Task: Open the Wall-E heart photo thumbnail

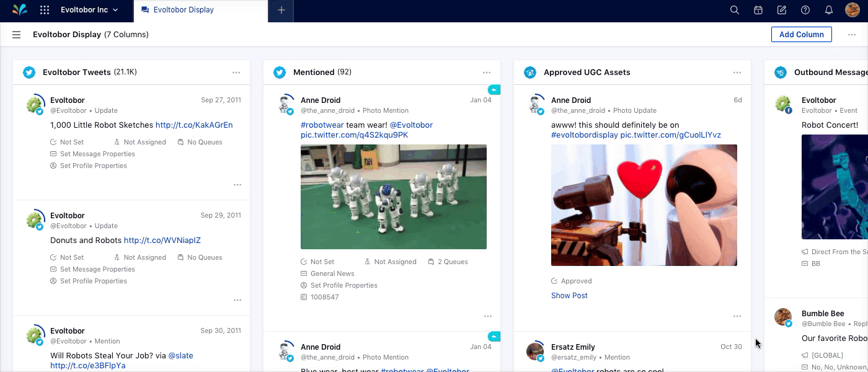Action: point(644,205)
